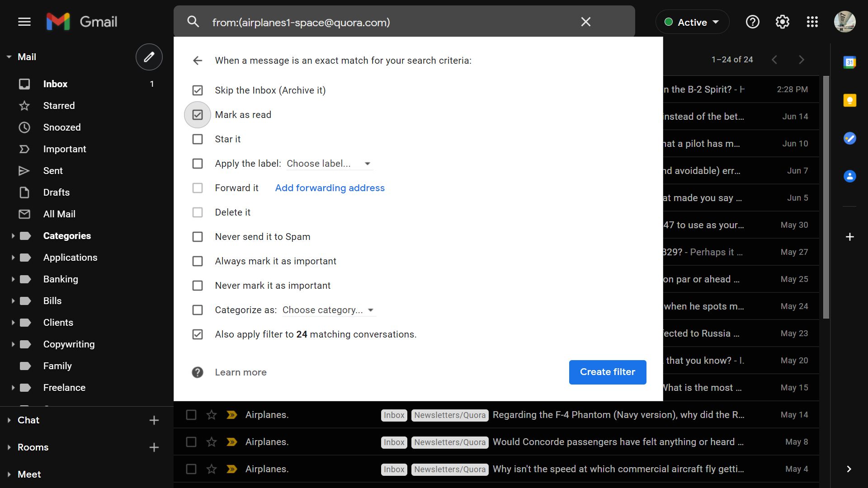
Task: Open the Snoozed mail section
Action: [x=62, y=127]
